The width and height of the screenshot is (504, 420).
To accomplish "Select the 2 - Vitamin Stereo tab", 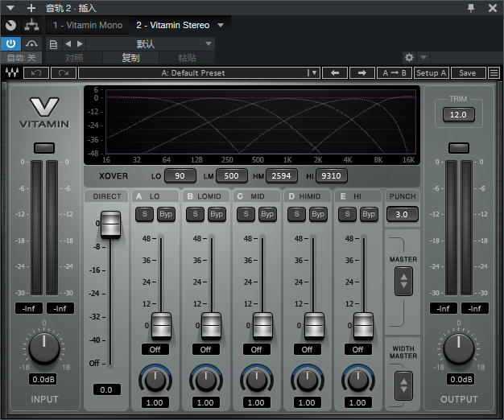I will 172,25.
